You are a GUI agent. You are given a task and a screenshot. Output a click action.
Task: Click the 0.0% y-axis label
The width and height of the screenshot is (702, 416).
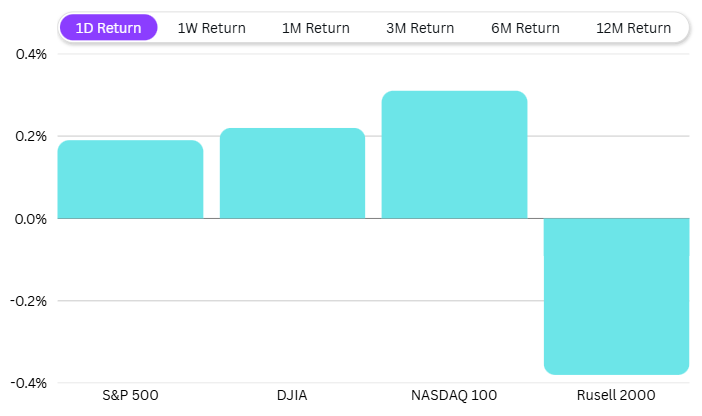31,218
